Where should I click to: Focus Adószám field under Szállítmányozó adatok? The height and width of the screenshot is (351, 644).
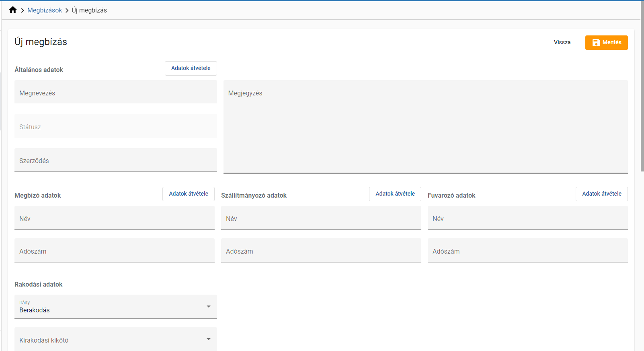coord(321,251)
